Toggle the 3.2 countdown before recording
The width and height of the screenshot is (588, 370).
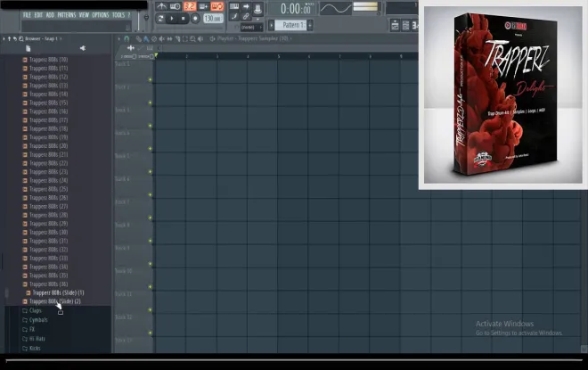[x=190, y=6]
